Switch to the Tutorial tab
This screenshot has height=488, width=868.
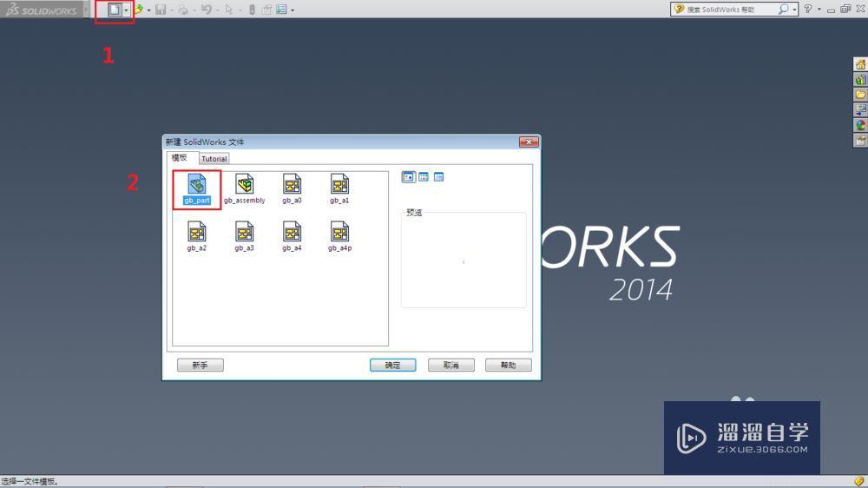point(214,159)
